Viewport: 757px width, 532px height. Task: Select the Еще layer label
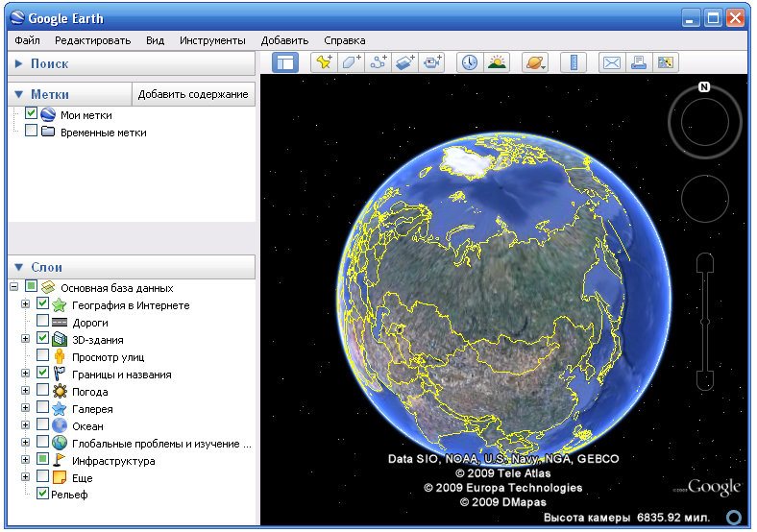pyautogui.click(x=82, y=478)
